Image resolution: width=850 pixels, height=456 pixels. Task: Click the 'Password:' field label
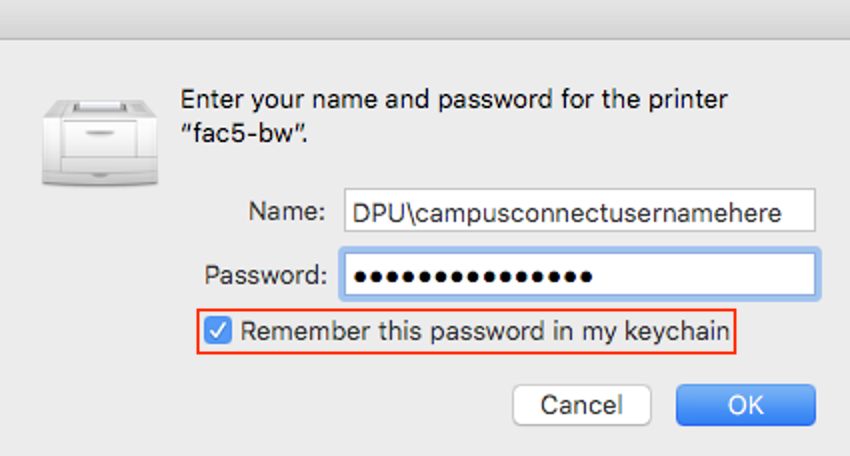[x=266, y=275]
